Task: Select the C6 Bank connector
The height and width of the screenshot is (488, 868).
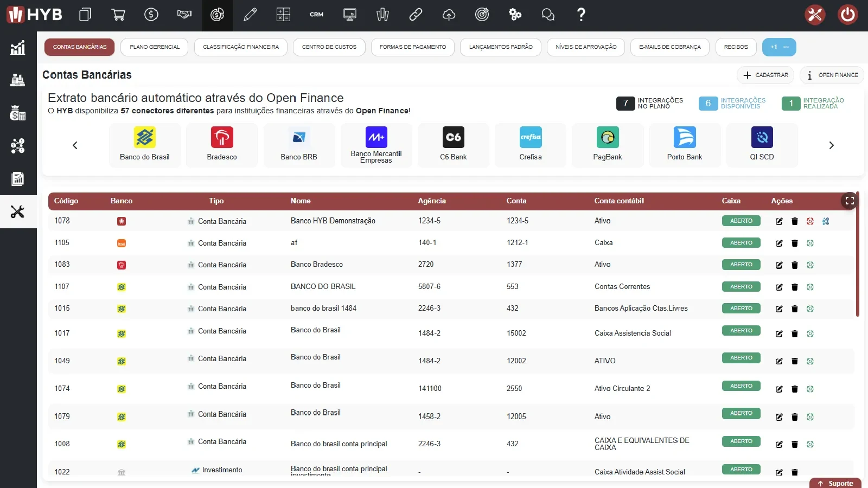Action: [x=453, y=145]
